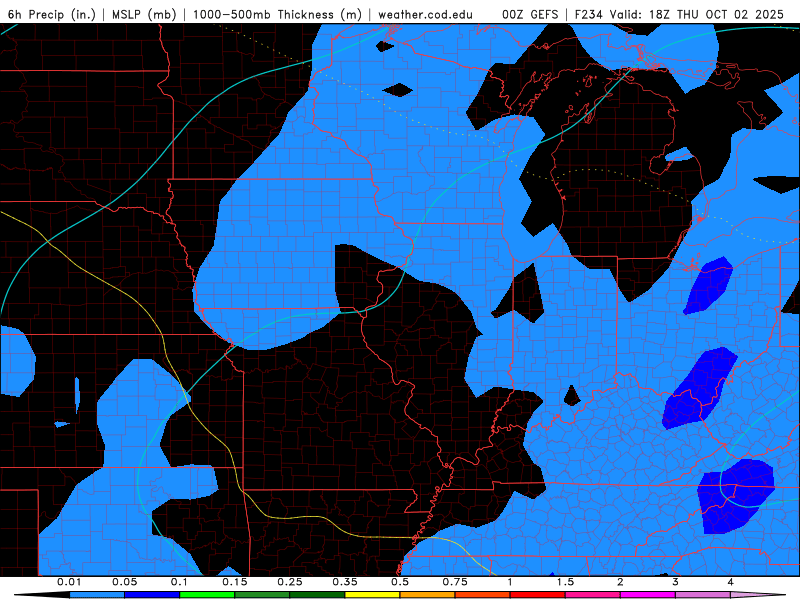Click the 'MSLP (mb)' header label

[x=144, y=14]
